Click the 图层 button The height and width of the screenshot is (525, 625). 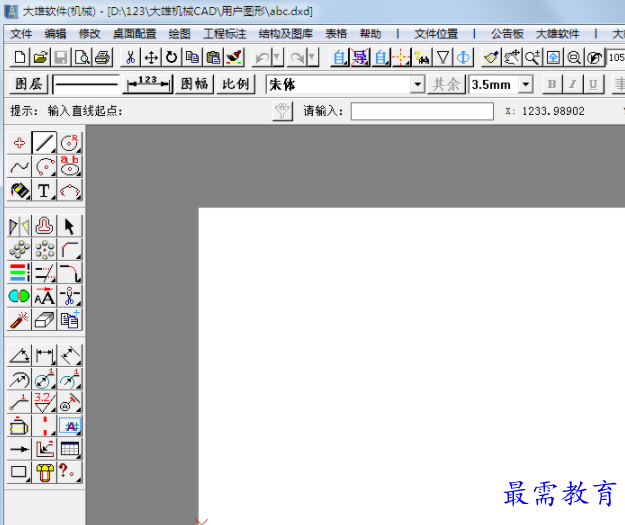29,84
